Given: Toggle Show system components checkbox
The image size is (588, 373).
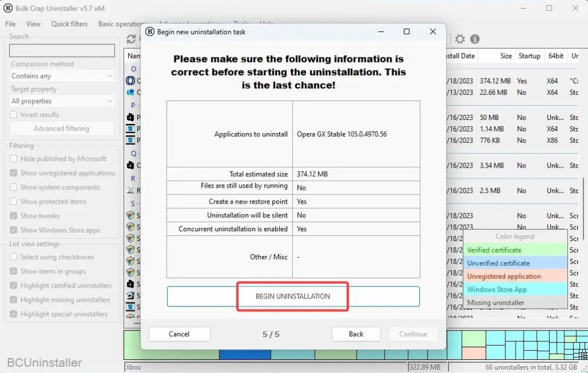Looking at the screenshot, I should pyautogui.click(x=14, y=187).
